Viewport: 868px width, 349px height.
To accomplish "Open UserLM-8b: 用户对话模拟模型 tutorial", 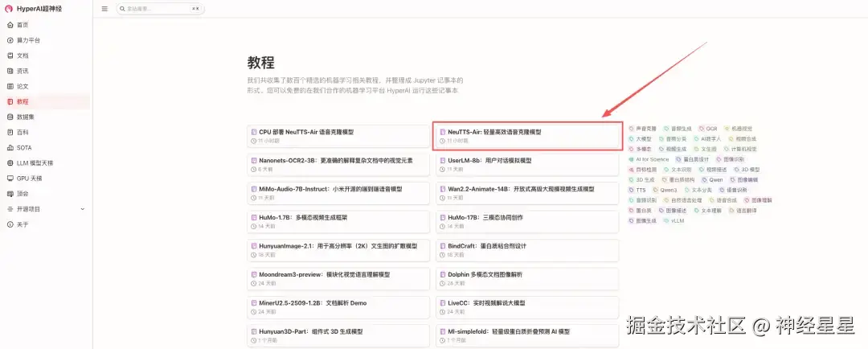I will 527,165.
